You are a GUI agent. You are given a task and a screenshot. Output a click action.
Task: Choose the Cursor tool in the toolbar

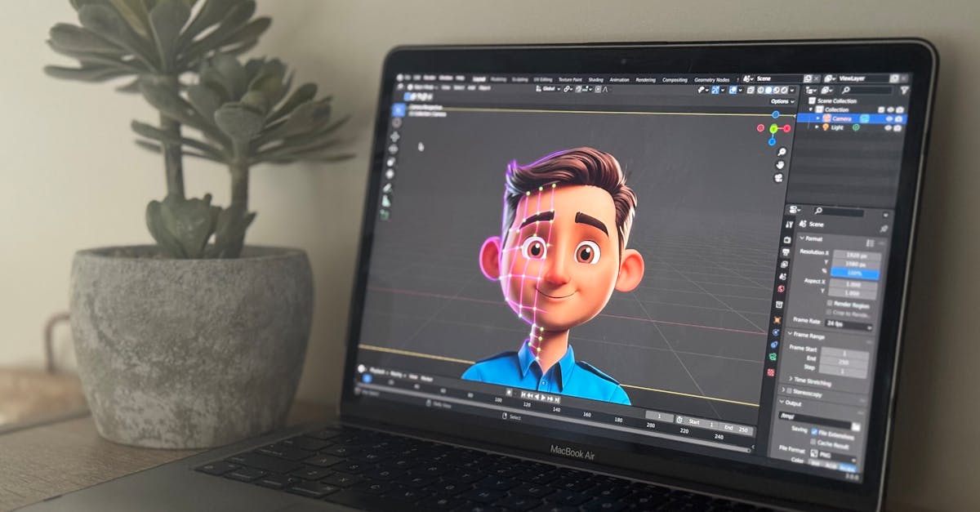(x=396, y=122)
